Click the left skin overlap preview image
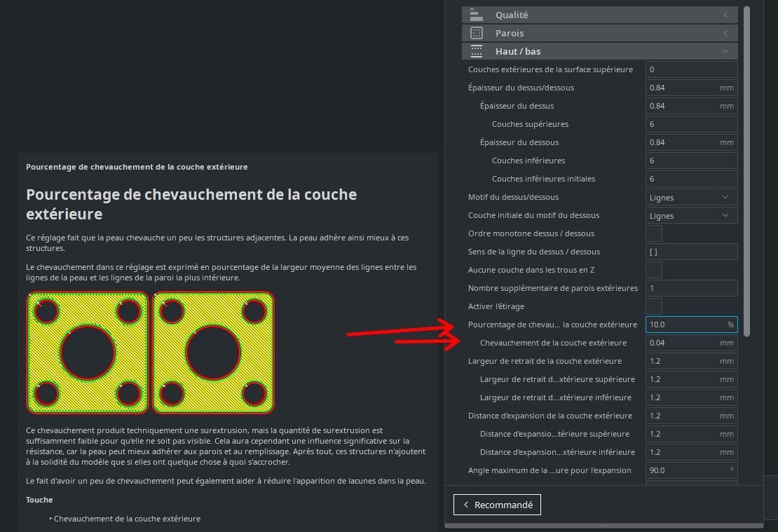The image size is (778, 532). click(x=88, y=353)
